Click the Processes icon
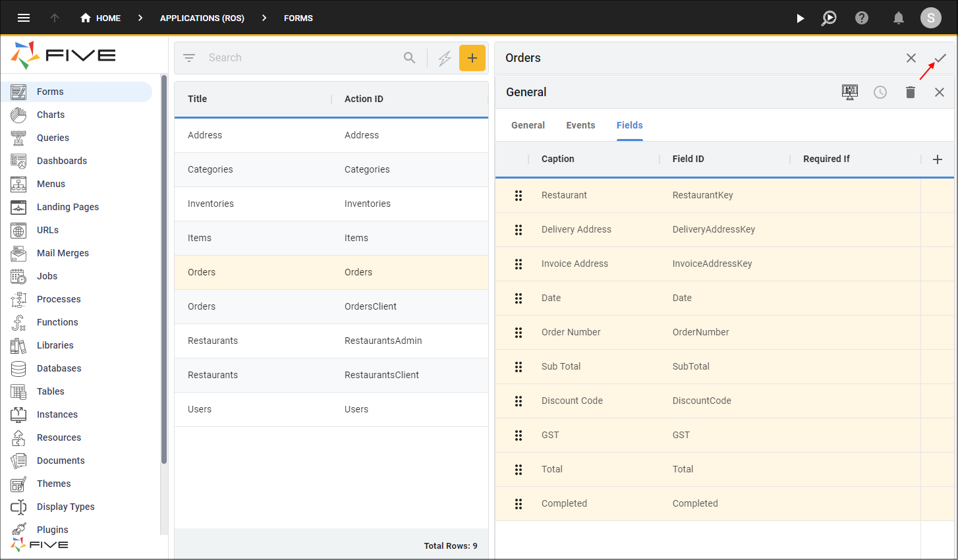 (x=18, y=299)
